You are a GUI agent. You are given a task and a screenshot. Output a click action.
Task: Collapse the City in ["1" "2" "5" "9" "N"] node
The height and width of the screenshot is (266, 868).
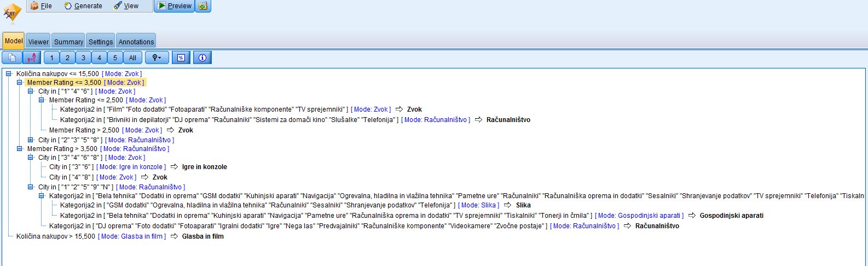coord(31,187)
